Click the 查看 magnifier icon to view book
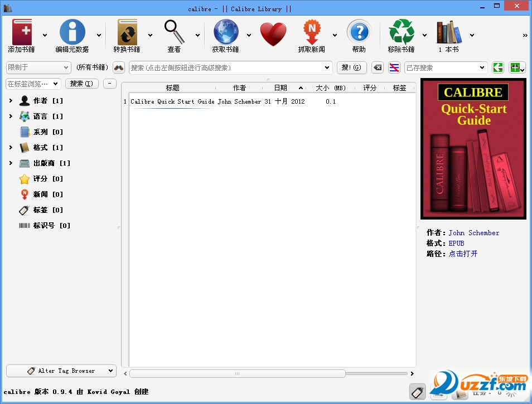The height and width of the screenshot is (404, 532). pos(173,32)
